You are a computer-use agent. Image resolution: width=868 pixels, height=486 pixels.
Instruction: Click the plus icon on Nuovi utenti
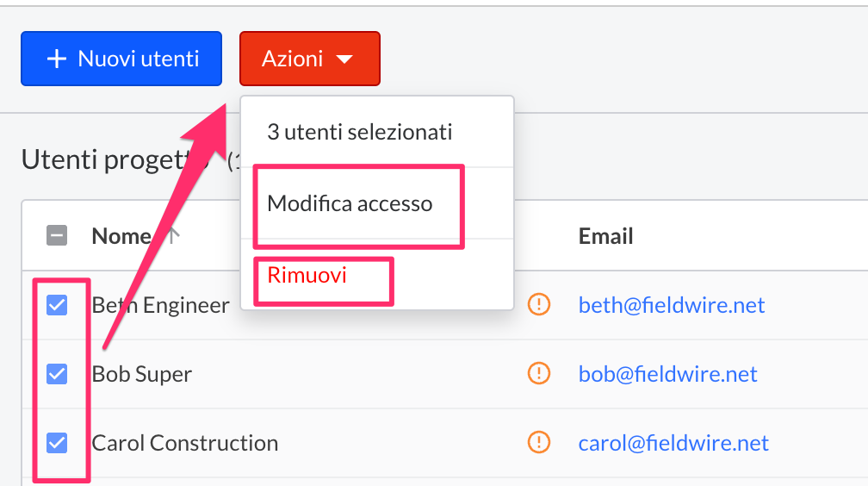click(x=57, y=59)
